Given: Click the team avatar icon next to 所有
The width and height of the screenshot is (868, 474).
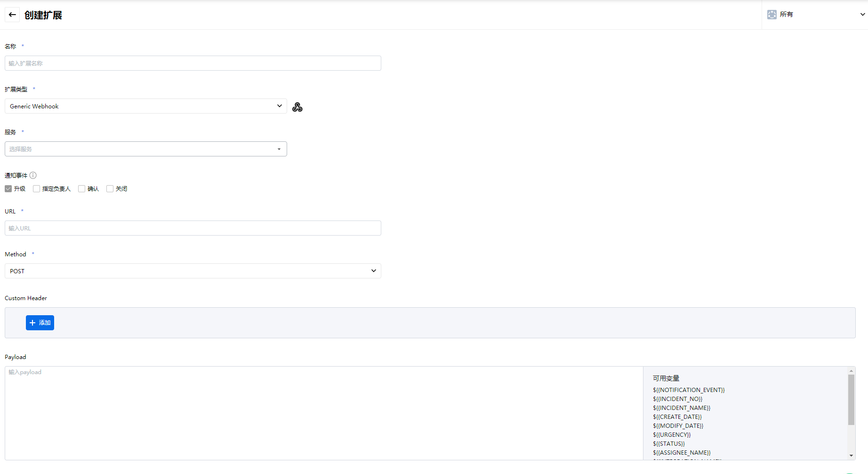Looking at the screenshot, I should click(772, 15).
